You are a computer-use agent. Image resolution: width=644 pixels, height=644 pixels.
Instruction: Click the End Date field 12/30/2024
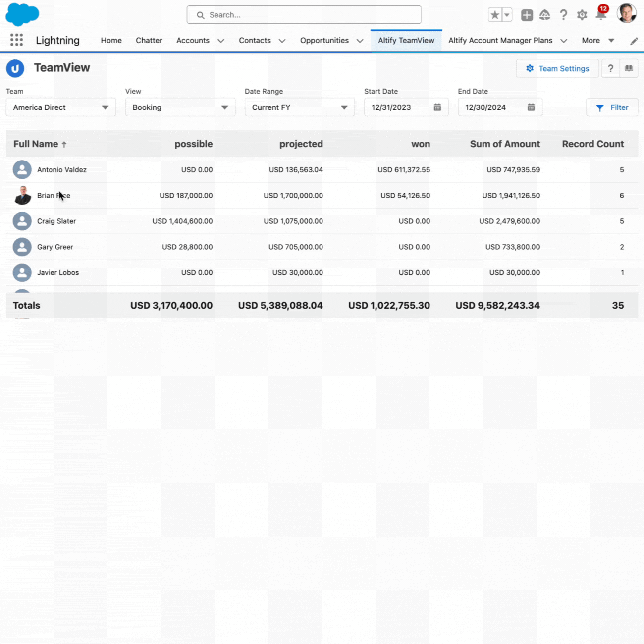(500, 107)
